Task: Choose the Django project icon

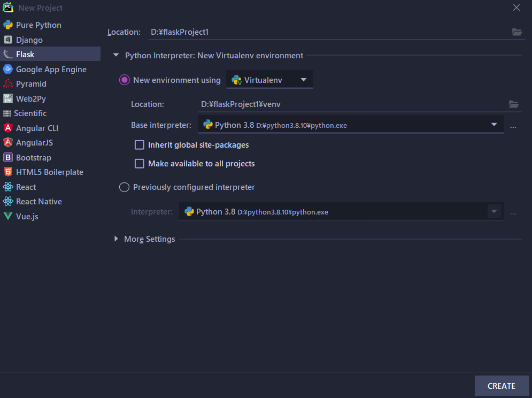Action: tap(8, 40)
